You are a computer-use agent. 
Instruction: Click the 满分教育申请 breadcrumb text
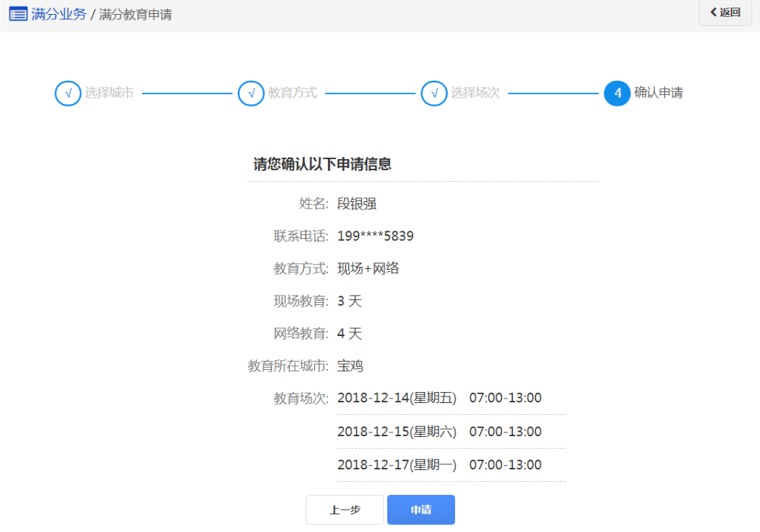(136, 14)
